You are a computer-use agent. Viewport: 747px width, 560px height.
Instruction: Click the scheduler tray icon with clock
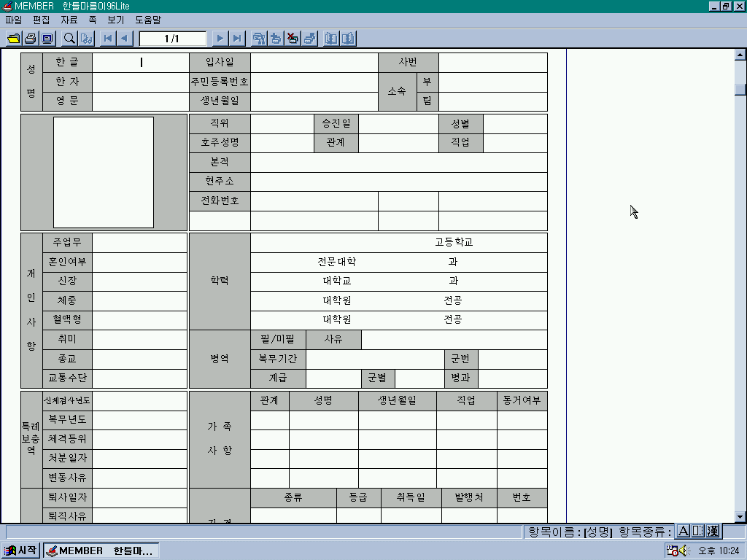[672, 551]
